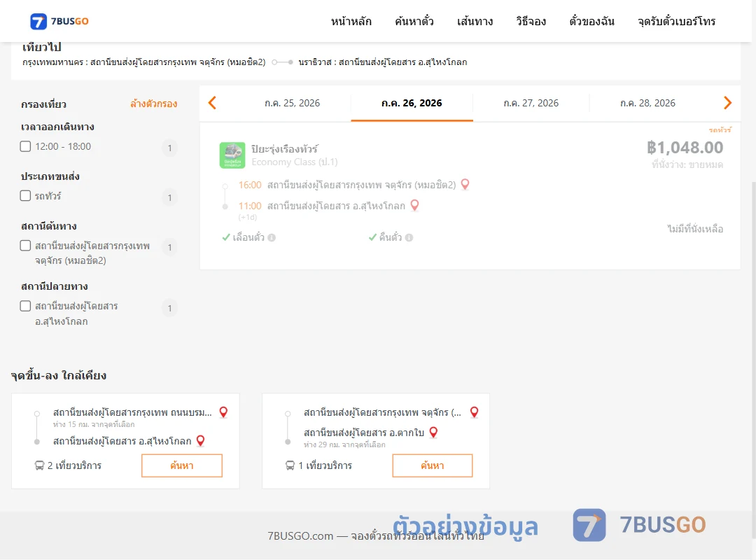Select the ก.ค. 27, 2026 date tab

pyautogui.click(x=531, y=103)
